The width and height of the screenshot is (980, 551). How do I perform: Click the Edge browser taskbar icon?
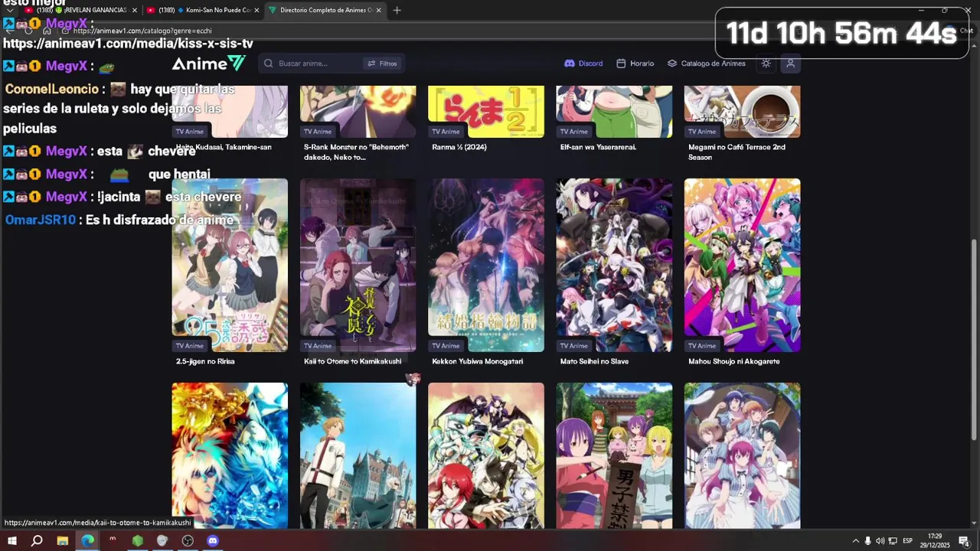[x=87, y=540]
